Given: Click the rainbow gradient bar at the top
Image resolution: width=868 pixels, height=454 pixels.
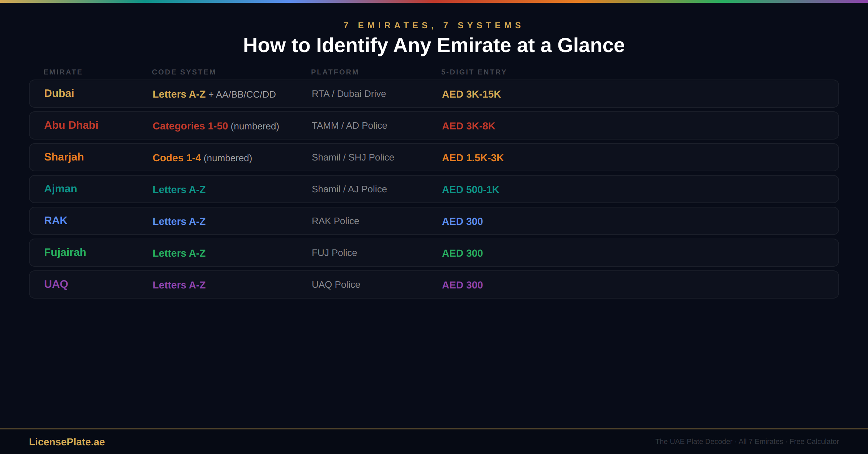Looking at the screenshot, I should coord(434,1).
